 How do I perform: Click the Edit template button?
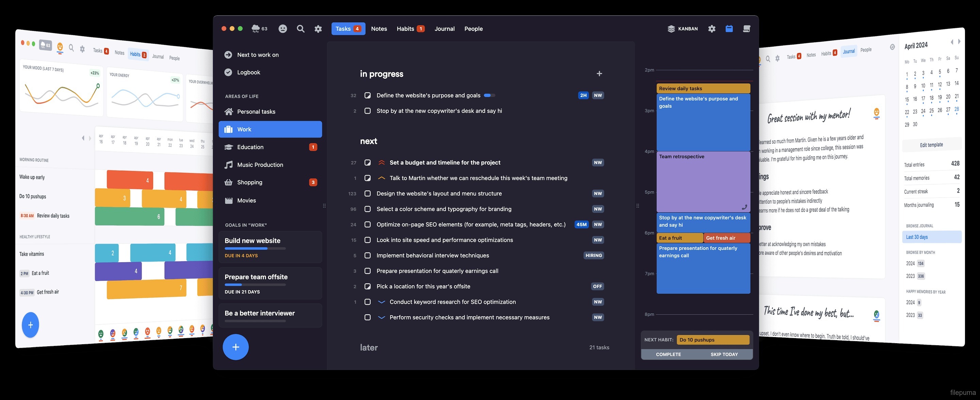[x=931, y=145]
